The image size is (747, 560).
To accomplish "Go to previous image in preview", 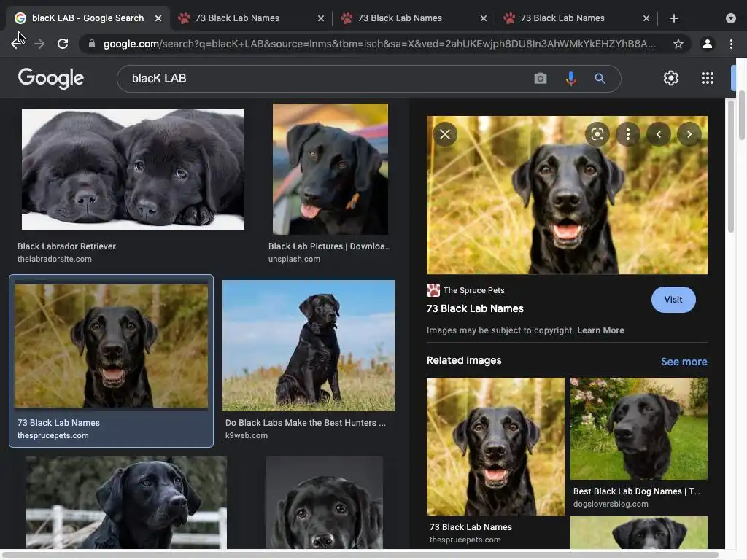I will 659,134.
